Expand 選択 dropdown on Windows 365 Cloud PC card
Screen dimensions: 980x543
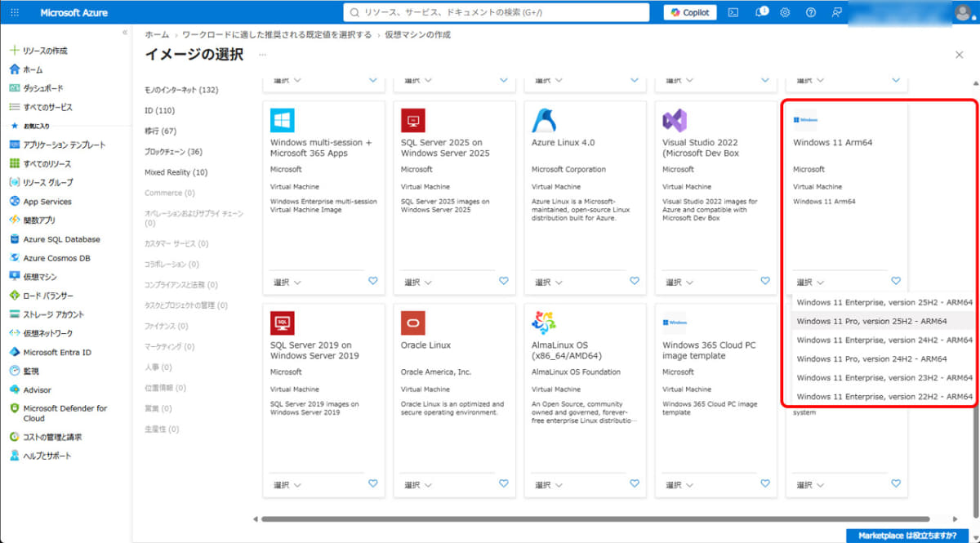click(679, 484)
